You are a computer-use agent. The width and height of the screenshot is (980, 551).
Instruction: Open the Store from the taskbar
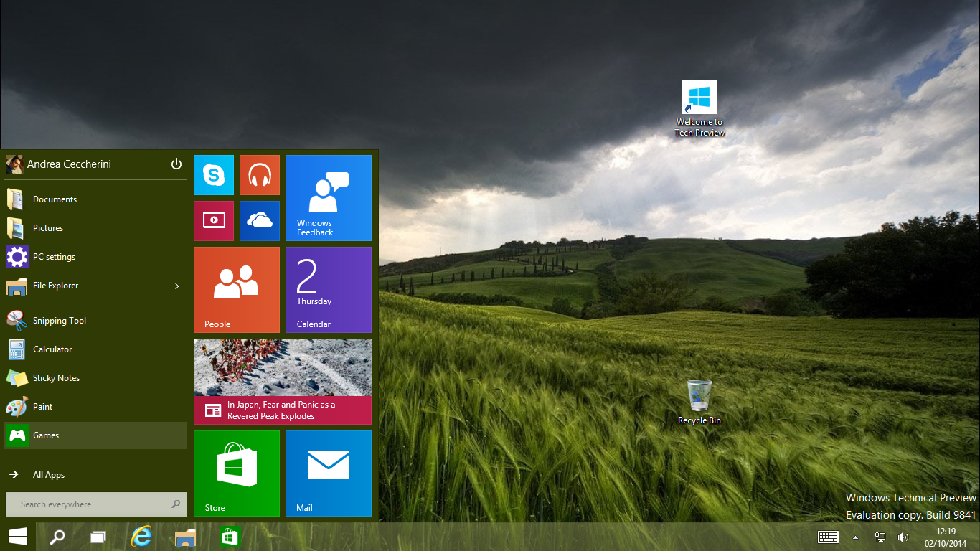point(230,537)
